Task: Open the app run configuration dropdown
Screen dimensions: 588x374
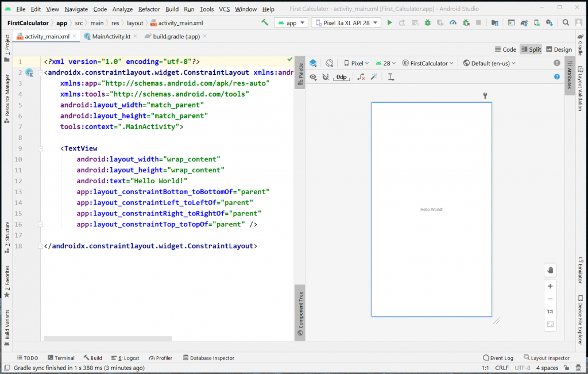Action: click(x=291, y=23)
